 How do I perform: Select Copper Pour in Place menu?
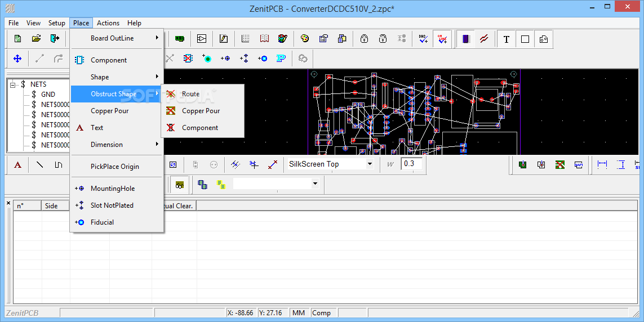click(117, 111)
